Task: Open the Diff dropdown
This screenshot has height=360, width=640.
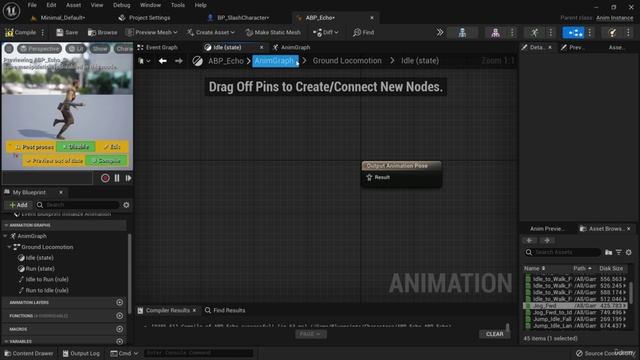Action: (325, 32)
